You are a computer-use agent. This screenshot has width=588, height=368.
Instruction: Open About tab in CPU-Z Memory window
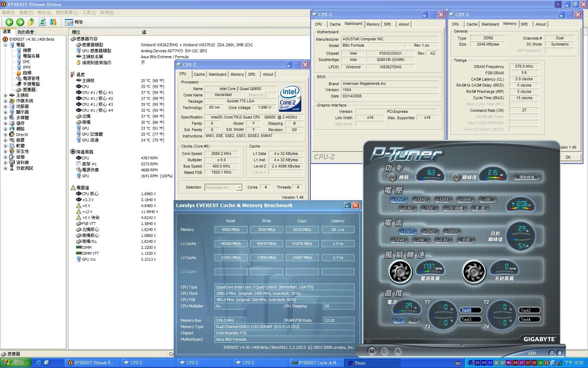pyautogui.click(x=540, y=24)
